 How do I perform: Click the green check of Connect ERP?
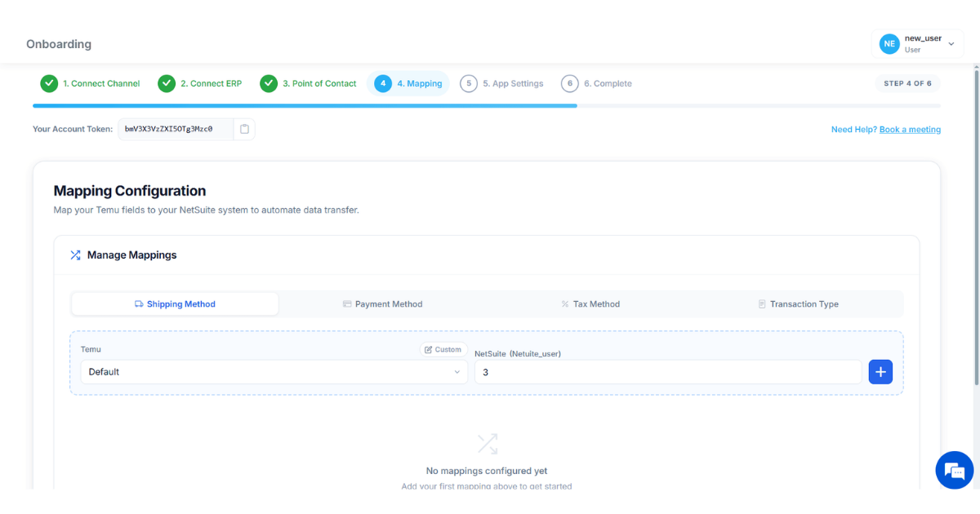tap(167, 83)
